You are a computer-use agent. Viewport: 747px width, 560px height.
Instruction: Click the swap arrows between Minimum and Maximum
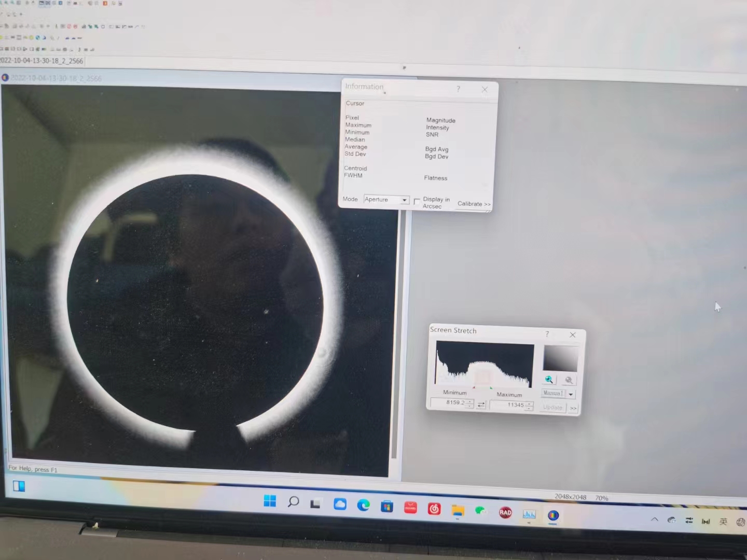[481, 404]
